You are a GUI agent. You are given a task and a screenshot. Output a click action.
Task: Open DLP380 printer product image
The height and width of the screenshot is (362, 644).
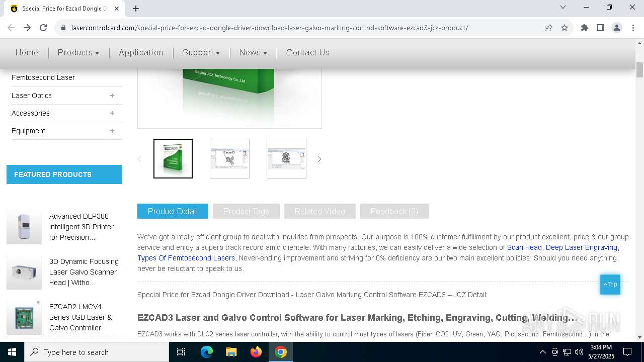[x=24, y=227]
